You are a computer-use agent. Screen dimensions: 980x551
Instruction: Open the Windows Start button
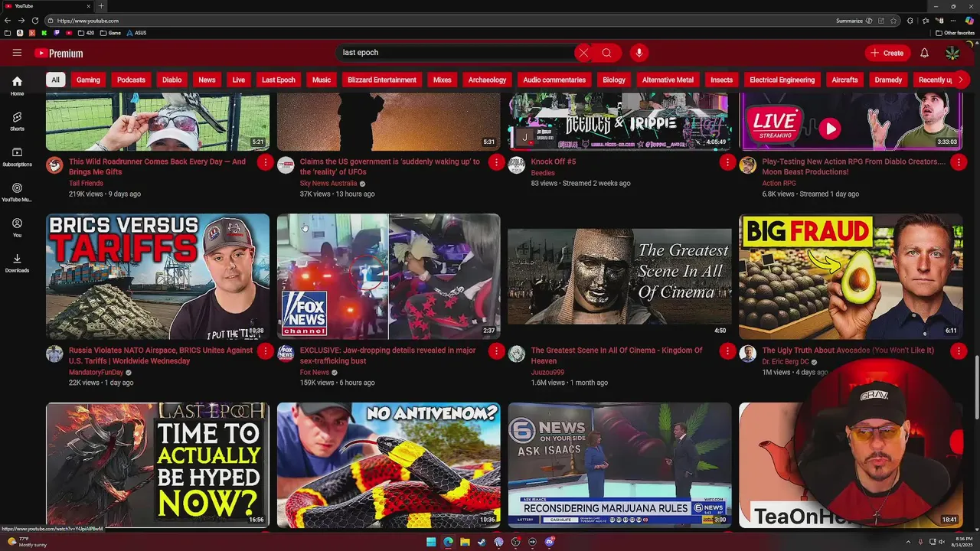[431, 542]
